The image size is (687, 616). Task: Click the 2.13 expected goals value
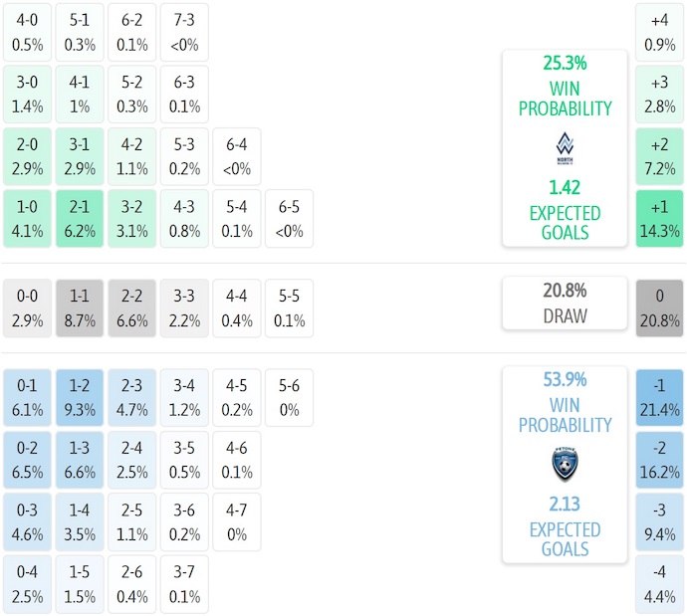(x=565, y=504)
